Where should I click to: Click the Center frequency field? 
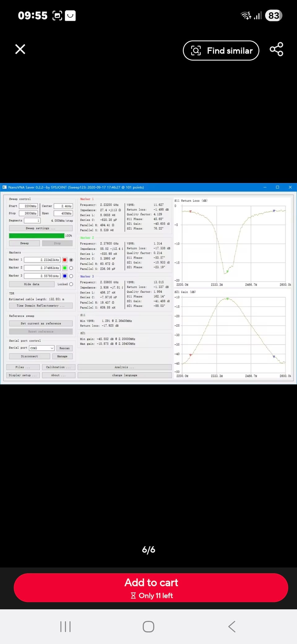pos(63,206)
